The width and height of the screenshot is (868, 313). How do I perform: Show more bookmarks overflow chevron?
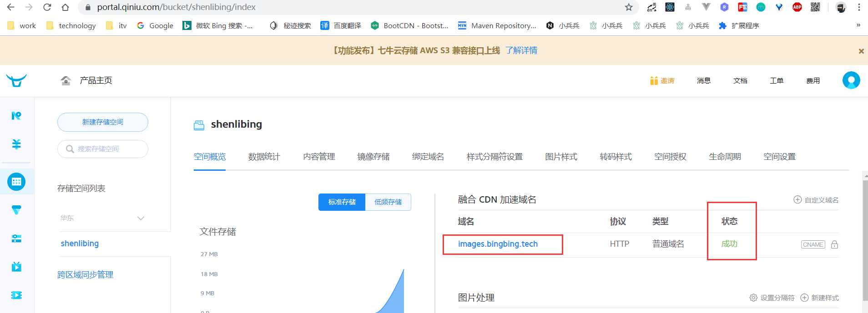858,25
